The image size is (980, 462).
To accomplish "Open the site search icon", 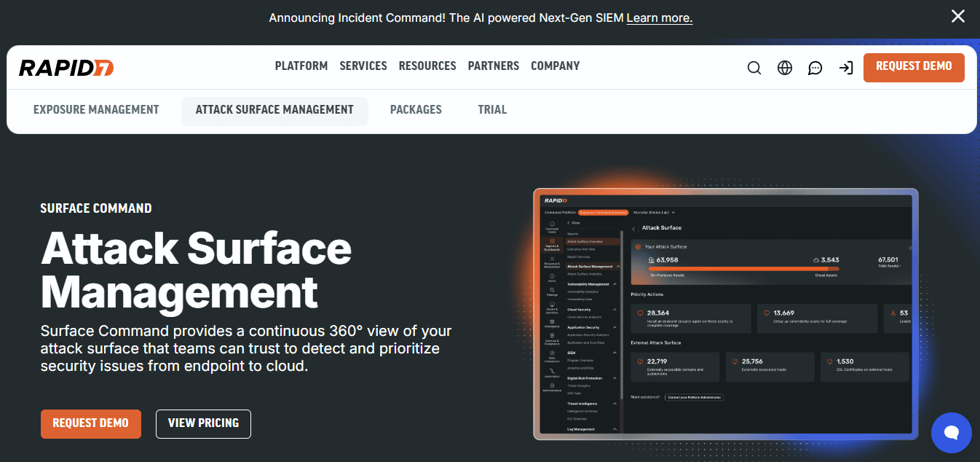I will 754,68.
